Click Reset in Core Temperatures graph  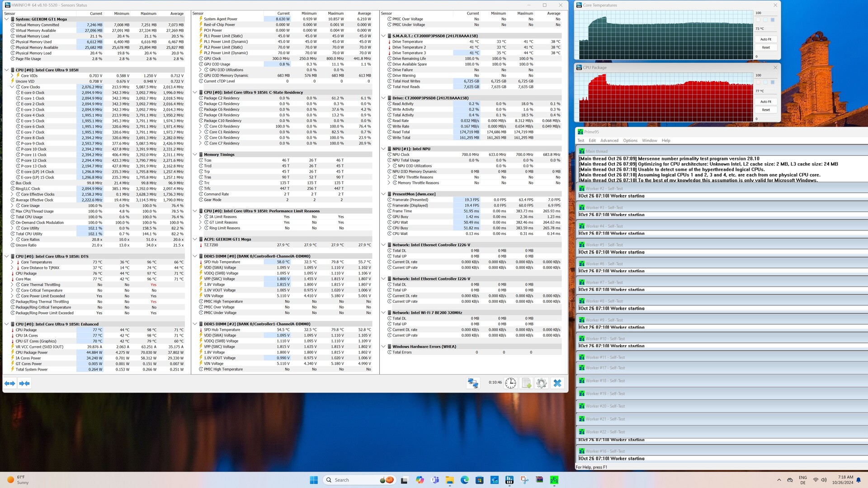point(766,47)
